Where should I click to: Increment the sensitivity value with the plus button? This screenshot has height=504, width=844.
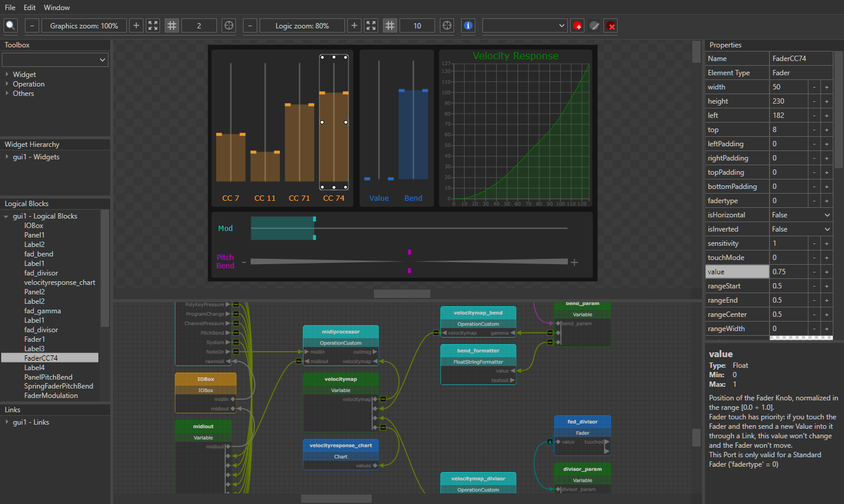pyautogui.click(x=827, y=243)
